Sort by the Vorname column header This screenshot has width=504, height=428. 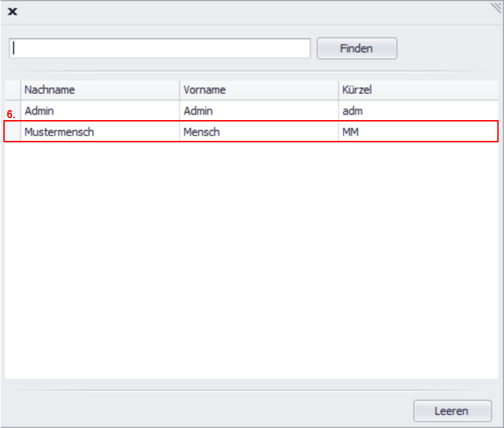[x=259, y=90]
